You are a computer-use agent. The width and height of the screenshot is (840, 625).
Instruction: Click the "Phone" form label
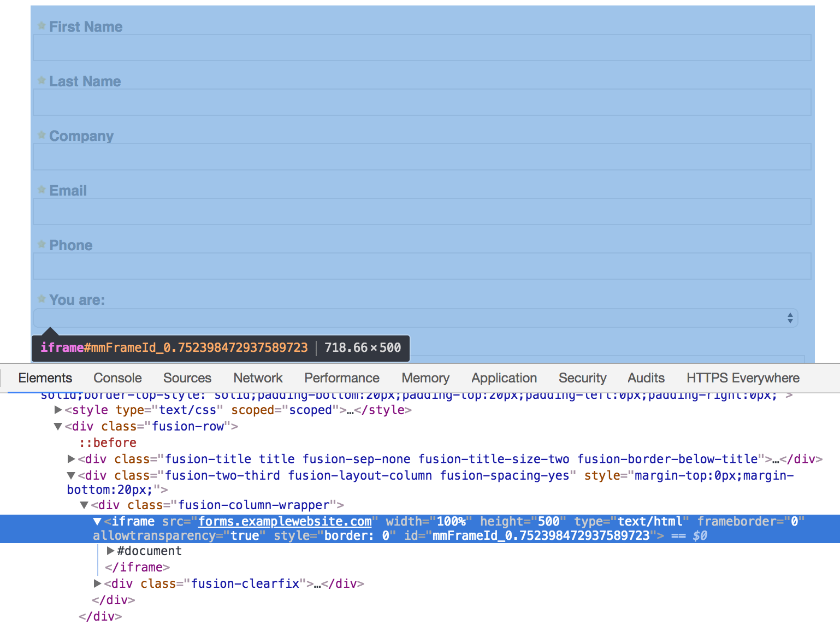pos(71,245)
